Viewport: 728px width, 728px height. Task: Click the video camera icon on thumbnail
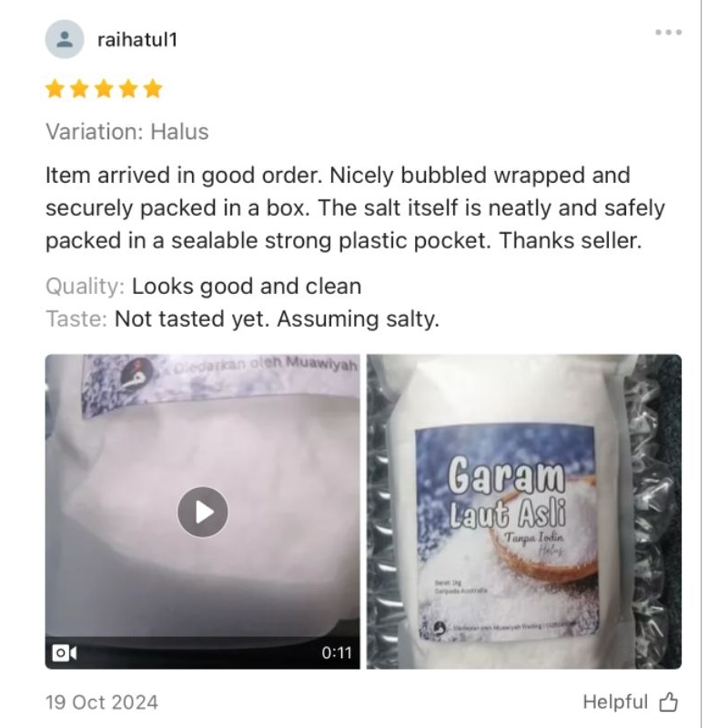tap(65, 652)
